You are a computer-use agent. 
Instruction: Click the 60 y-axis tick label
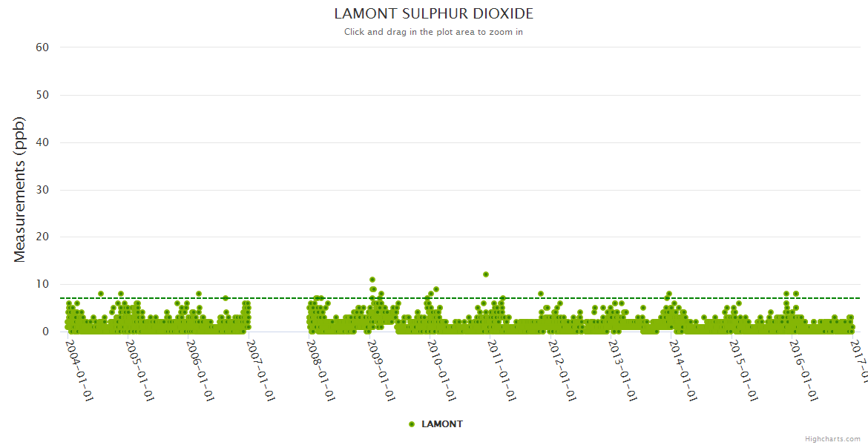click(x=42, y=47)
